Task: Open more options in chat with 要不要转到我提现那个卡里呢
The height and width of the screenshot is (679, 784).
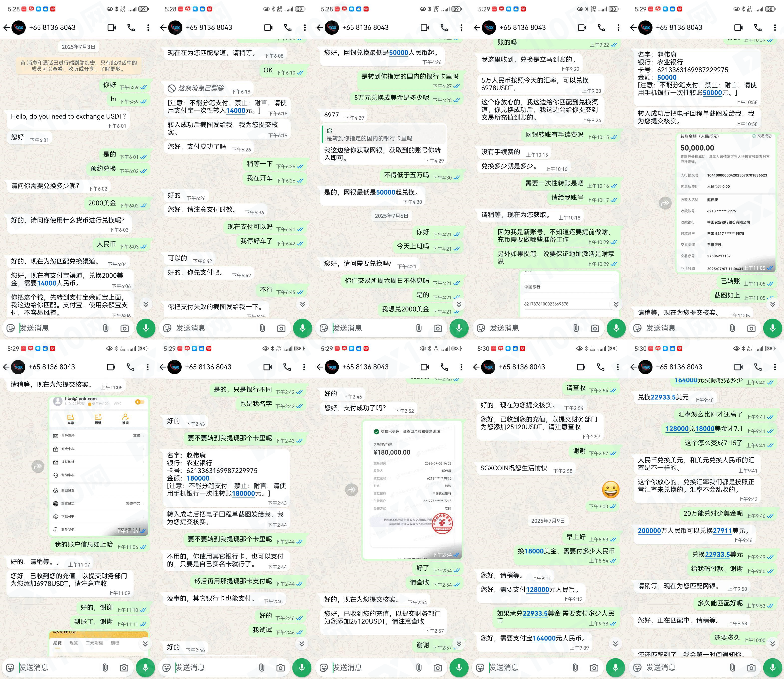Action: point(304,367)
